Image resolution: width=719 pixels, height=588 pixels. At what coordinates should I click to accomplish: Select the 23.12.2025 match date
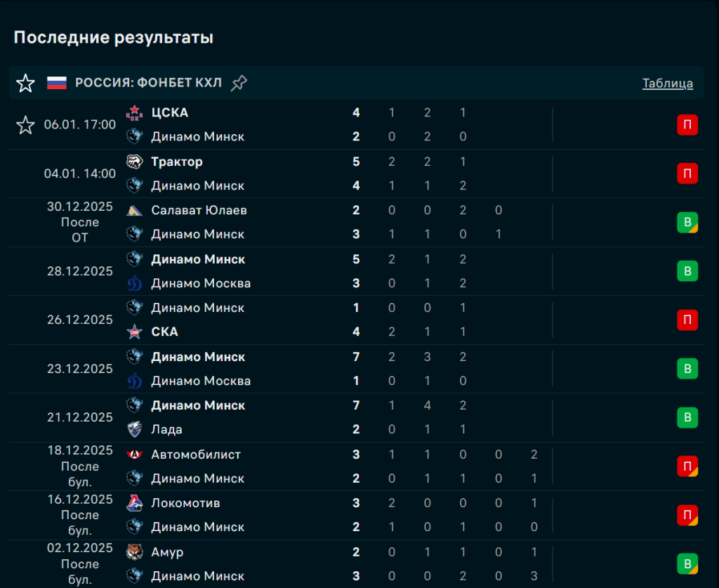(x=80, y=369)
